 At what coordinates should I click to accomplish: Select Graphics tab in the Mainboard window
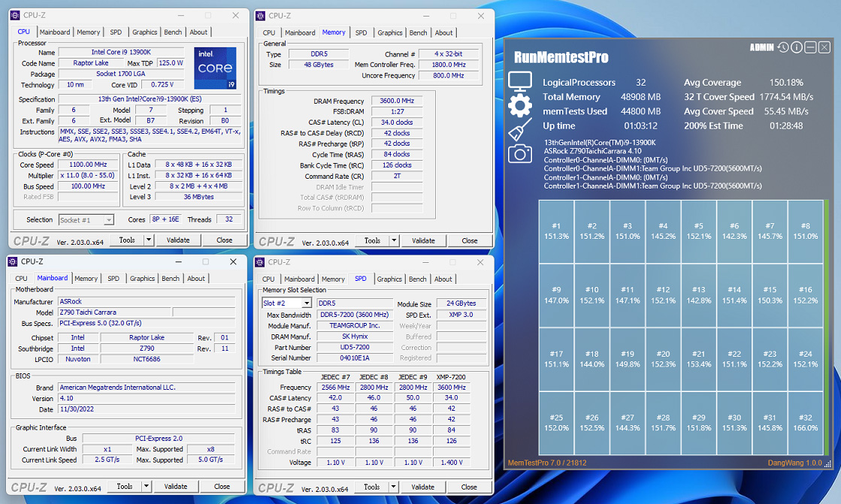click(142, 279)
